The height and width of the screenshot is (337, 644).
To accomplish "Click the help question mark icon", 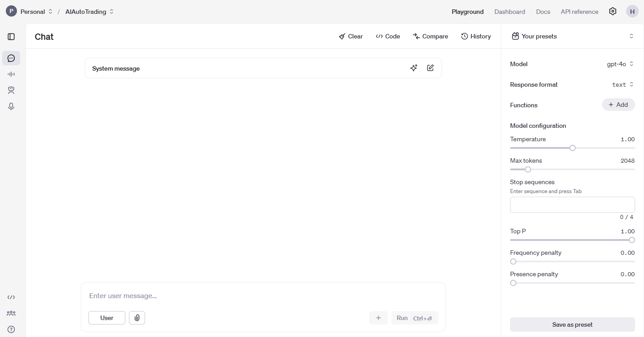I will [11, 329].
